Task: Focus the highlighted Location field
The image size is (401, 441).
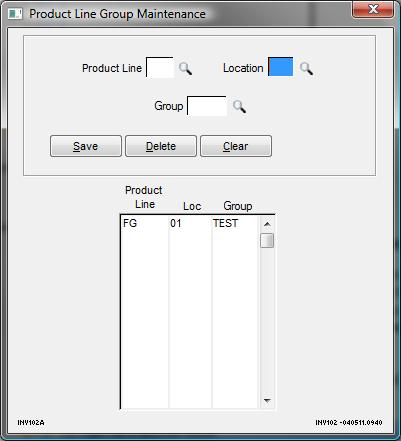Action: tap(281, 67)
